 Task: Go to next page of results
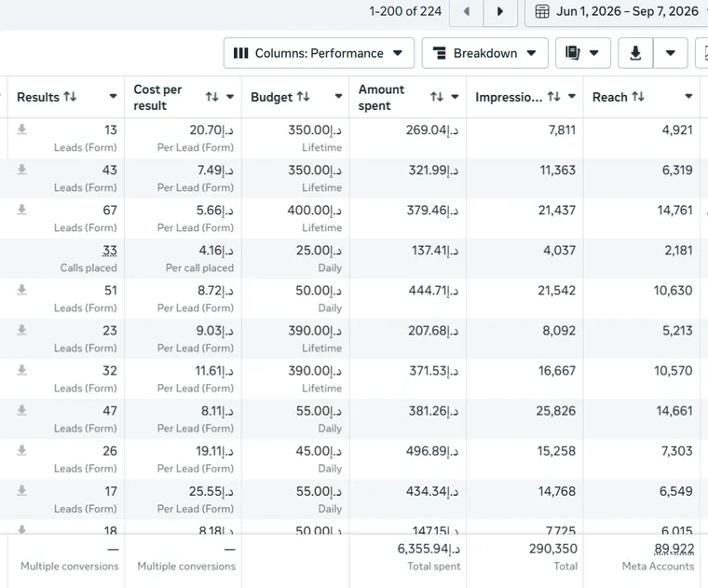(x=500, y=12)
